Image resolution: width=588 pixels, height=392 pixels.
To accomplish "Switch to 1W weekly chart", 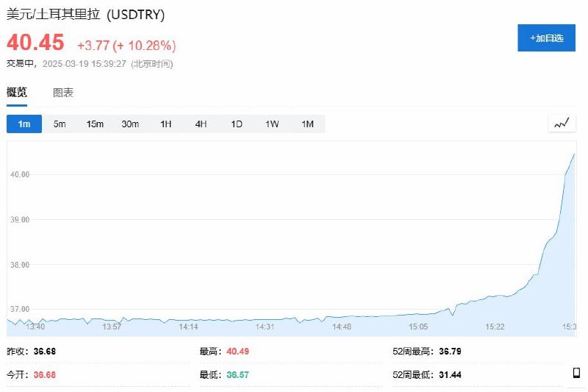I will click(272, 124).
